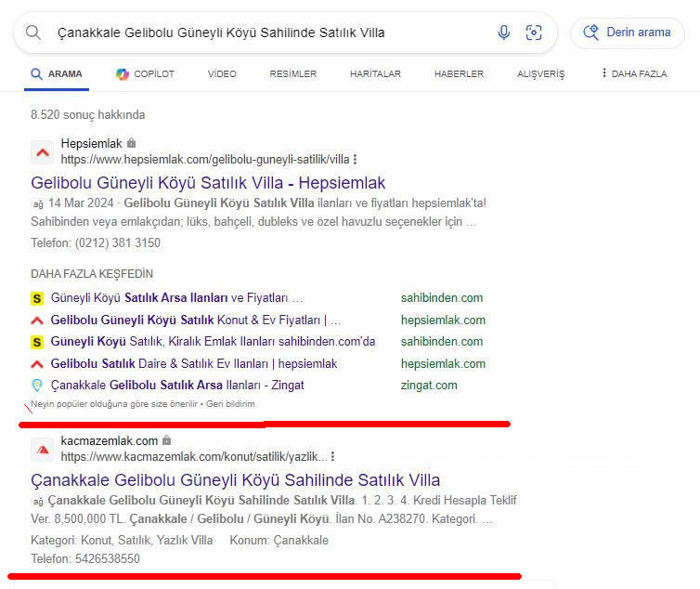700x589 pixels.
Task: Open options menu next to kacmazemlak URL
Action: point(333,457)
